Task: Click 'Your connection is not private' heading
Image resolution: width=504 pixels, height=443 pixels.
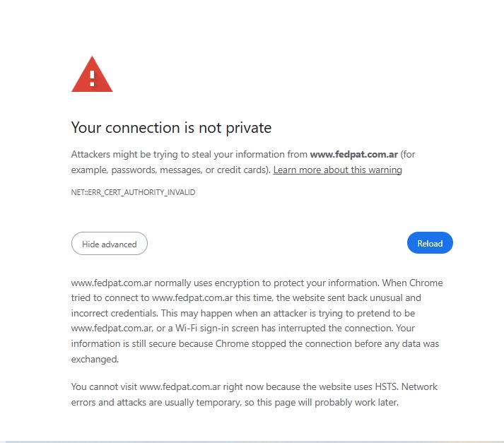Action: coord(171,128)
